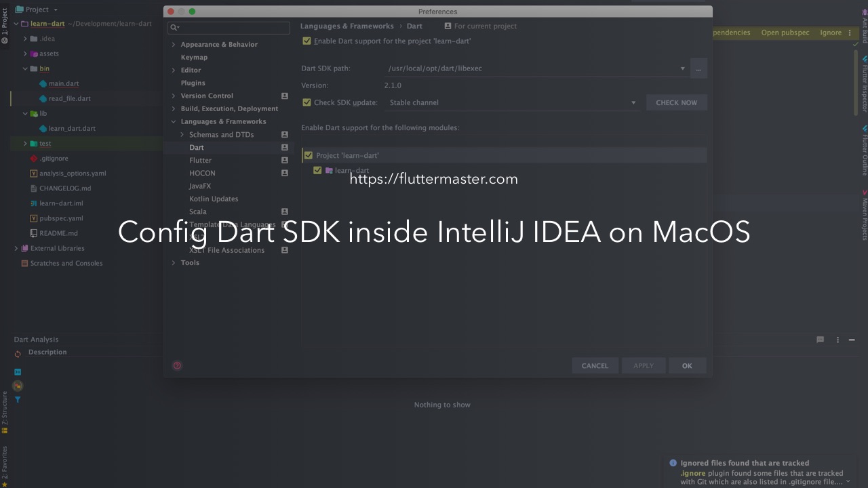Open Flutter Inspector tool window

coord(864,84)
